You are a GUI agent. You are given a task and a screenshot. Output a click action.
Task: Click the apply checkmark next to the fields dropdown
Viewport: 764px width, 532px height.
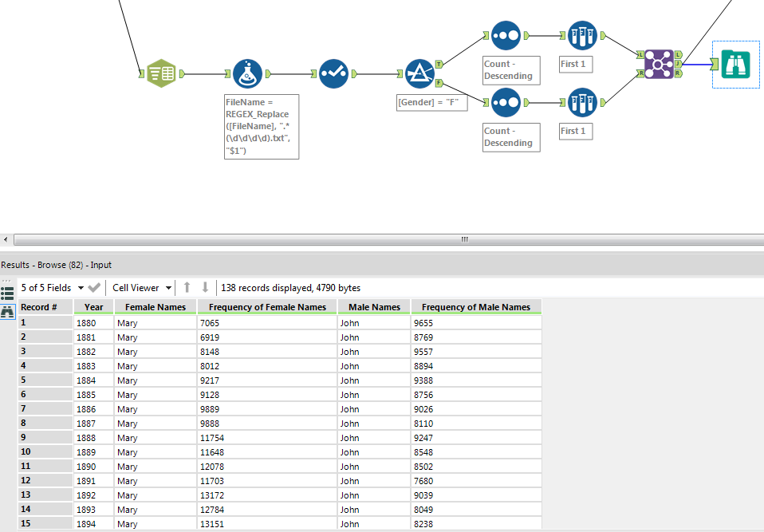click(94, 288)
